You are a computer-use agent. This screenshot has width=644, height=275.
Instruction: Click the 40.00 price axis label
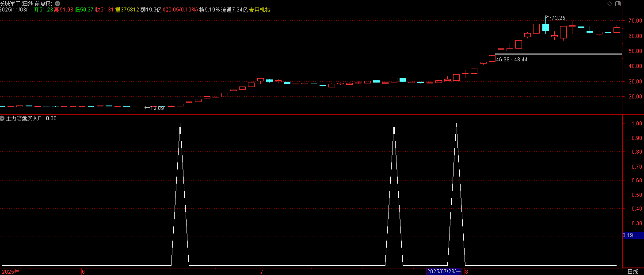[x=635, y=66]
